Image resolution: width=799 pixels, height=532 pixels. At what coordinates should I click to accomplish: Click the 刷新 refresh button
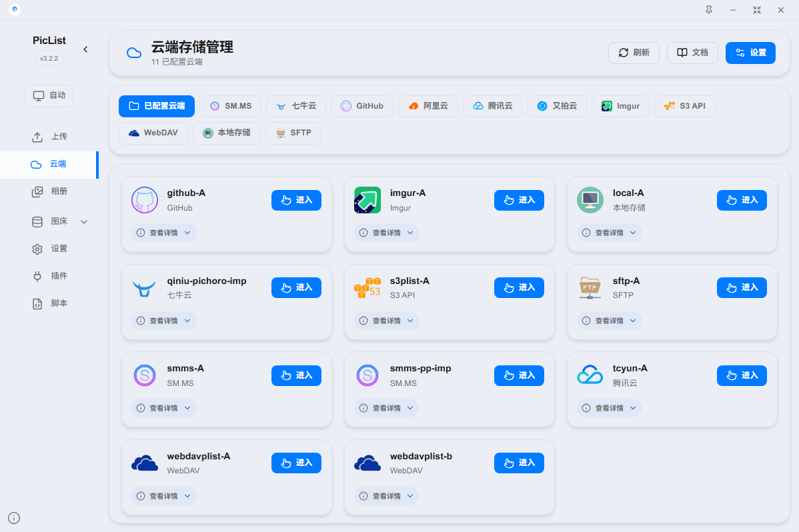[634, 53]
